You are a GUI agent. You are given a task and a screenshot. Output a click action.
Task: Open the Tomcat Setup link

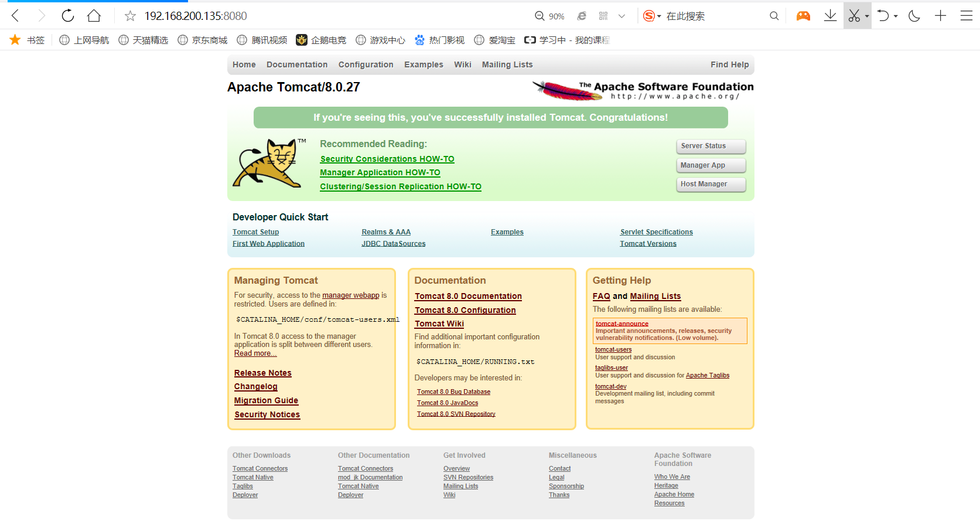255,232
